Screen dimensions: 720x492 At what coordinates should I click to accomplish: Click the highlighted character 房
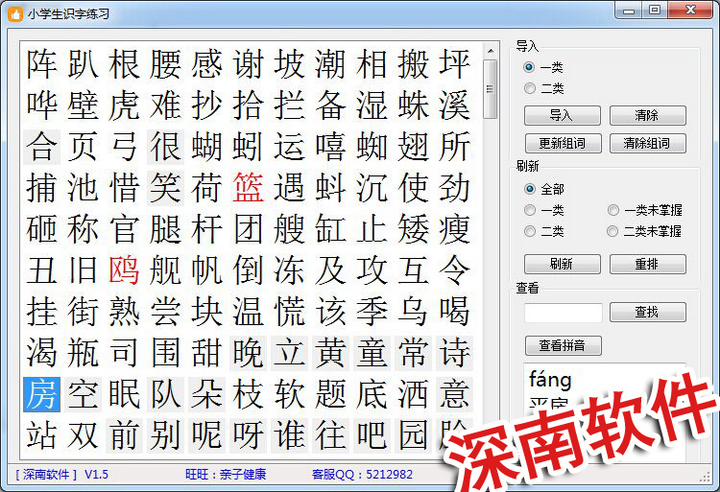42,394
